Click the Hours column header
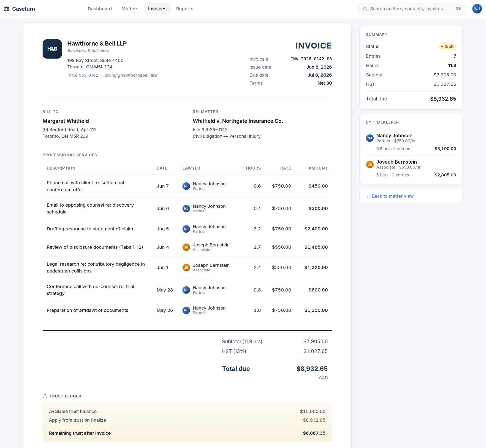 (x=253, y=168)
